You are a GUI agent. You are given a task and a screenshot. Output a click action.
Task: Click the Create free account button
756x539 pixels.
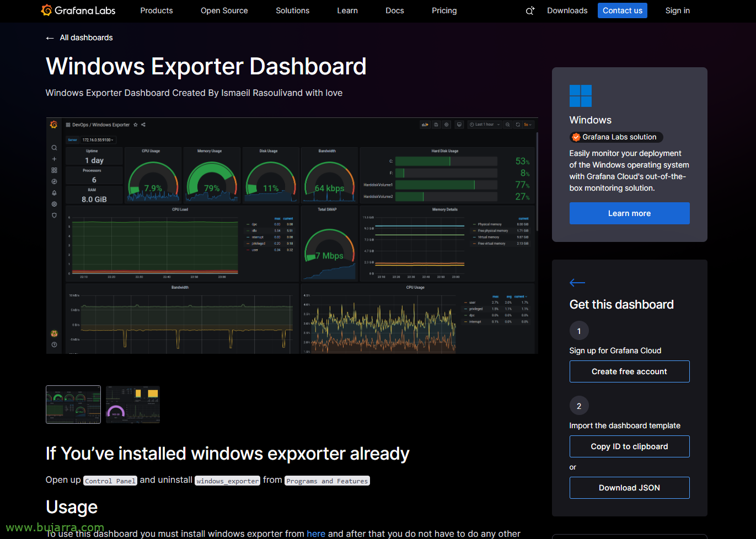coord(629,371)
